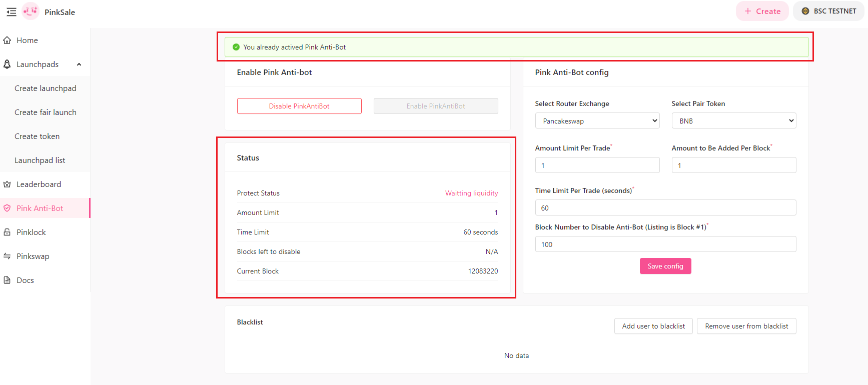Image resolution: width=868 pixels, height=385 pixels.
Task: Click the plus icon in Create button
Action: pos(748,11)
